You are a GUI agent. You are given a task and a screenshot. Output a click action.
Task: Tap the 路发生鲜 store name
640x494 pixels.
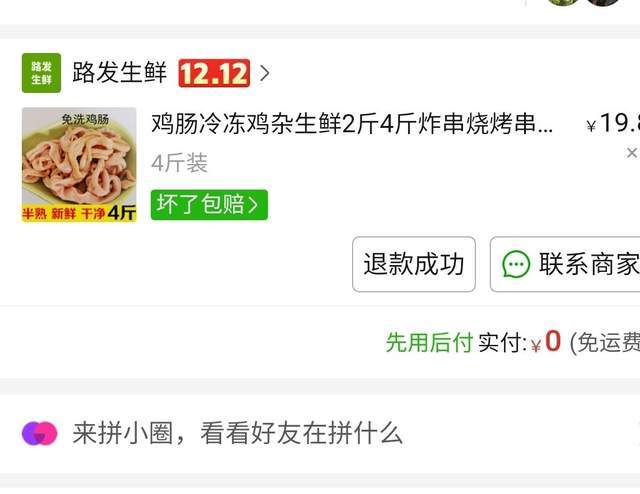click(x=120, y=73)
